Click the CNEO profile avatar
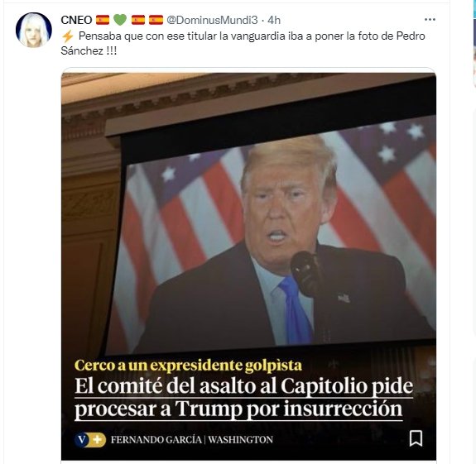Viewport: 476px width, 464px height. point(34,30)
